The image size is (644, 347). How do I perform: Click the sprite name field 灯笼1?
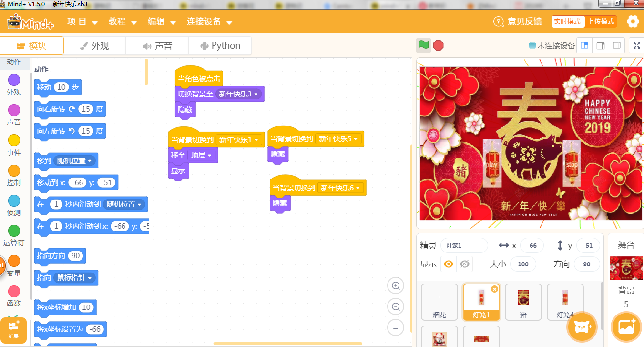point(464,245)
